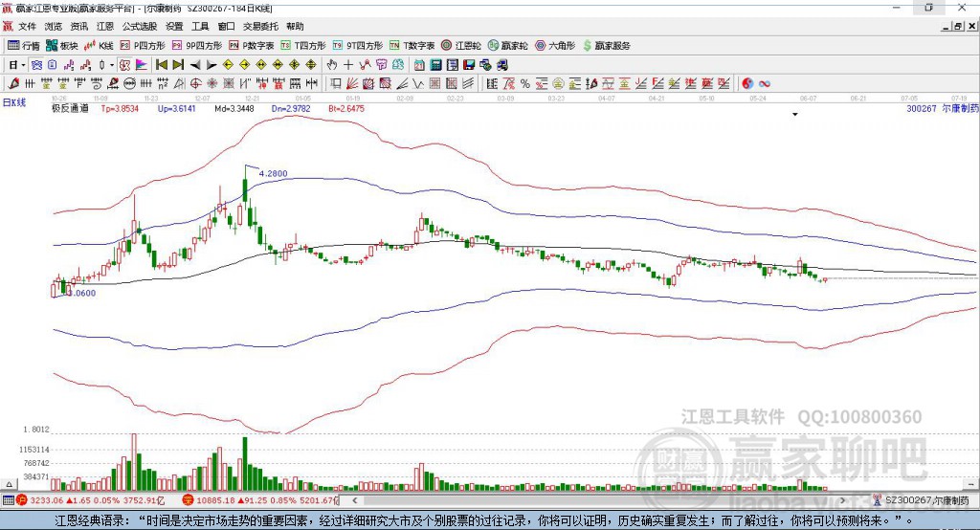Click the down arrow at right of volume panel
This screenshot has width=980, height=530.
click(970, 484)
